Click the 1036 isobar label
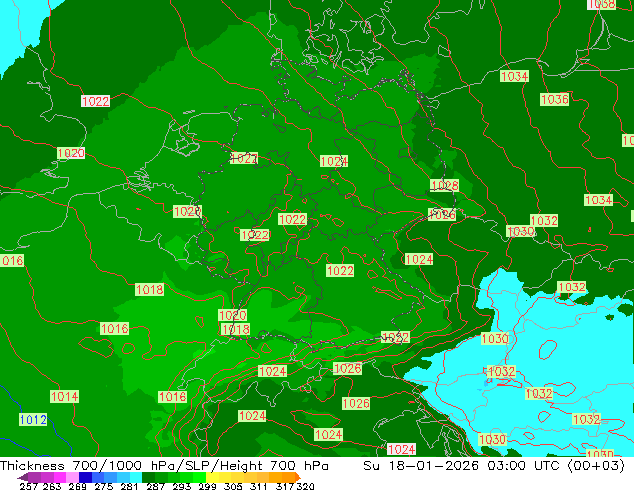The height and width of the screenshot is (490, 634). [x=555, y=99]
